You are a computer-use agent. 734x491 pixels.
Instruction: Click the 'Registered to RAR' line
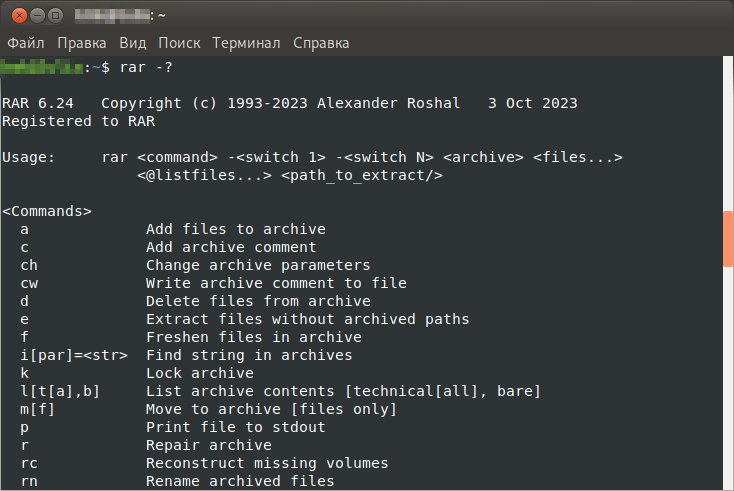point(79,121)
